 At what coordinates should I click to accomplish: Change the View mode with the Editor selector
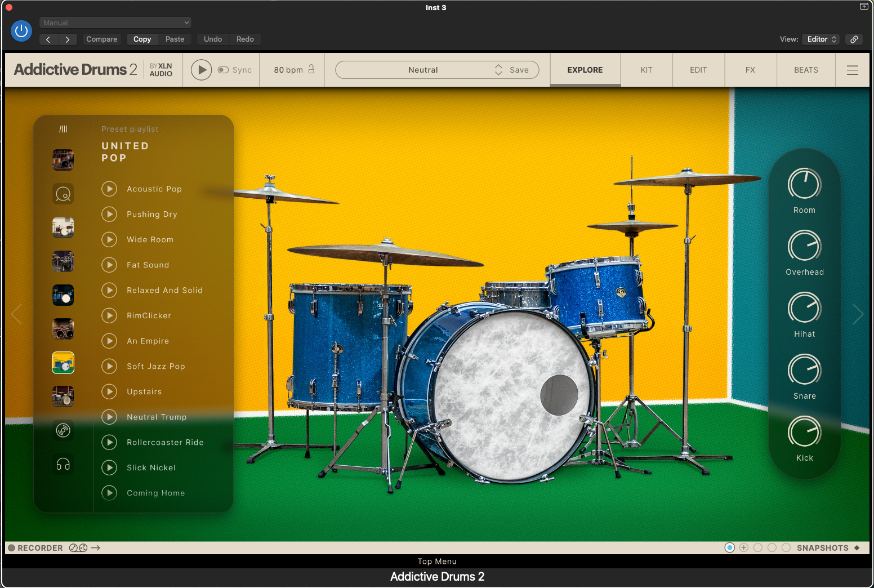(x=820, y=39)
